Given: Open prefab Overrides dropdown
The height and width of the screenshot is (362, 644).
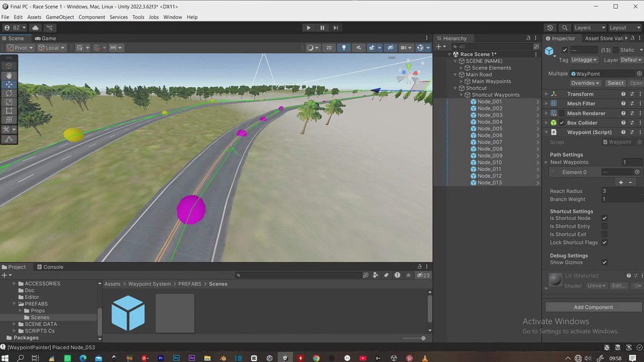Looking at the screenshot, I should [586, 83].
